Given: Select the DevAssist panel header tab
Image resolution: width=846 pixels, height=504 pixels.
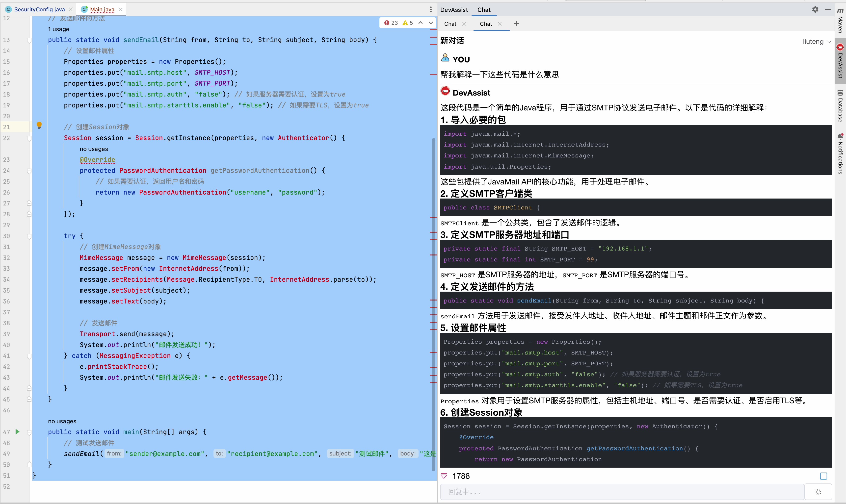Looking at the screenshot, I should point(454,10).
